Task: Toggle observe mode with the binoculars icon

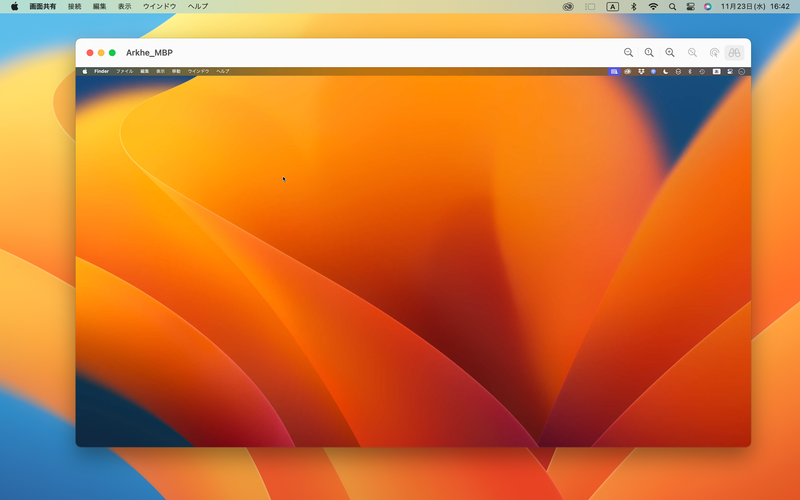Action: [x=734, y=53]
